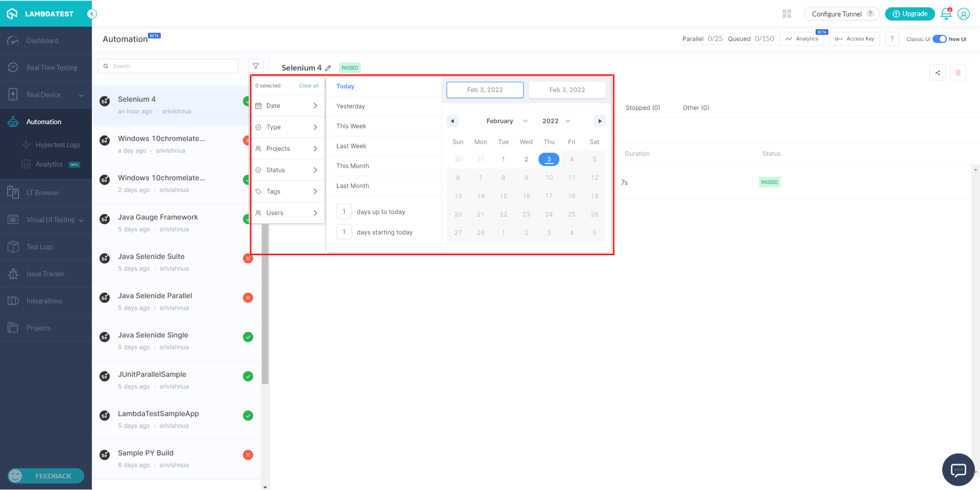Expand the Projects filter option
Viewport: 980px width, 490px height.
287,149
